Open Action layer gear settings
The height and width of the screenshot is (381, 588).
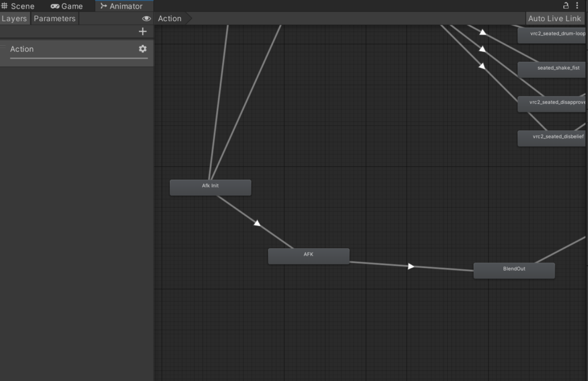point(142,49)
